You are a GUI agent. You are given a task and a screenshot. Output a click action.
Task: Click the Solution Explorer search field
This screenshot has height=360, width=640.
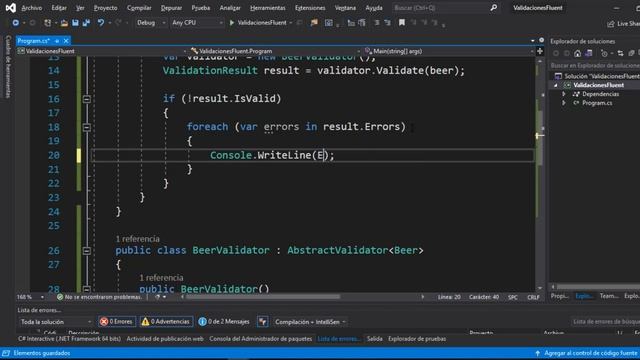click(595, 65)
